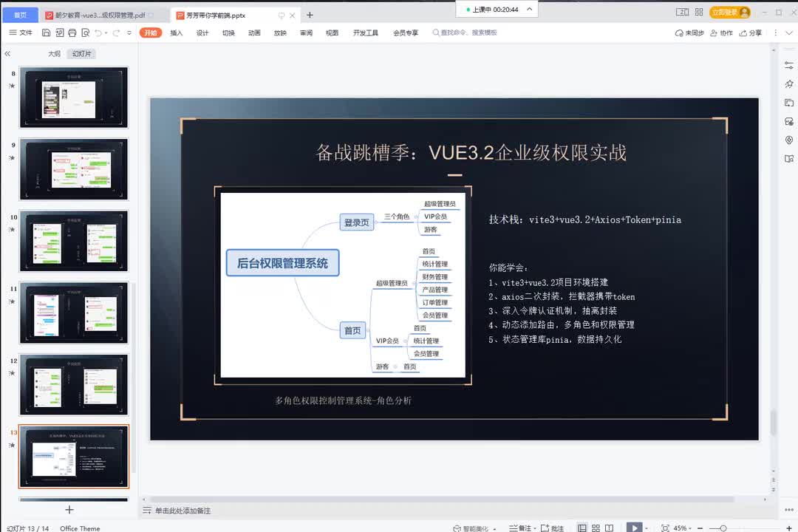The width and height of the screenshot is (798, 532).
Task: Select slide 12 thumbnail
Action: point(74,385)
